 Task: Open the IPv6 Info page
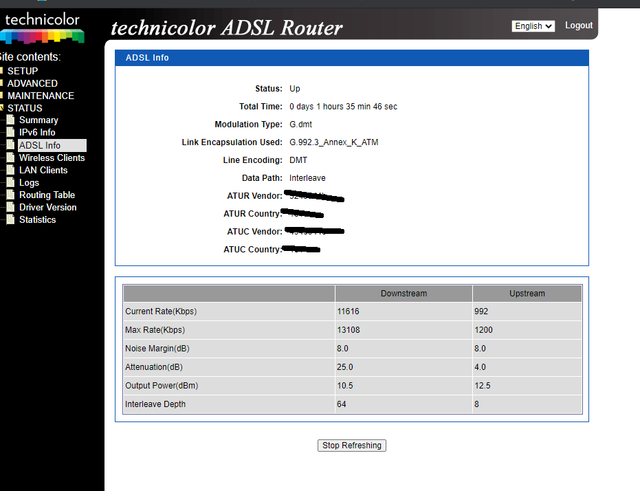tap(37, 132)
